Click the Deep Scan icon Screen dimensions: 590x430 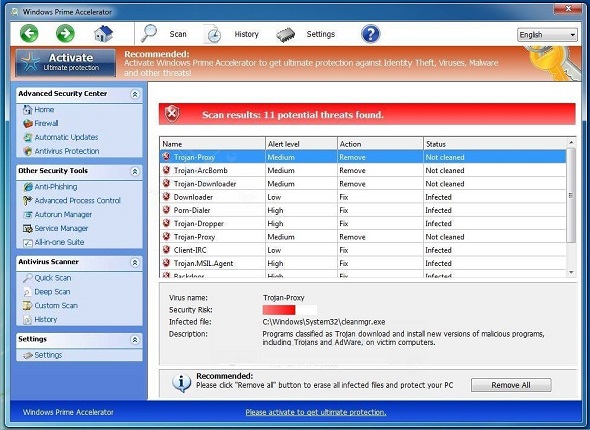pyautogui.click(x=27, y=292)
